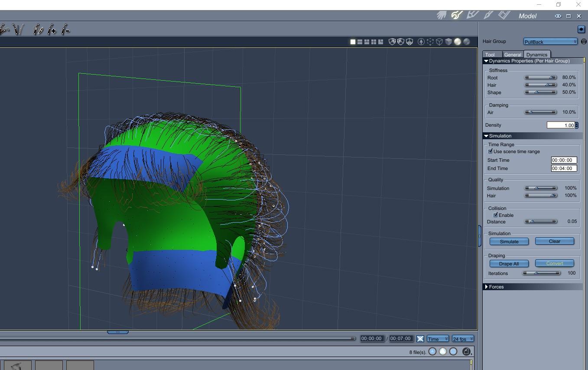Screen dimensions: 588x370
Task: Set textured sphere display mode
Action: click(467, 42)
